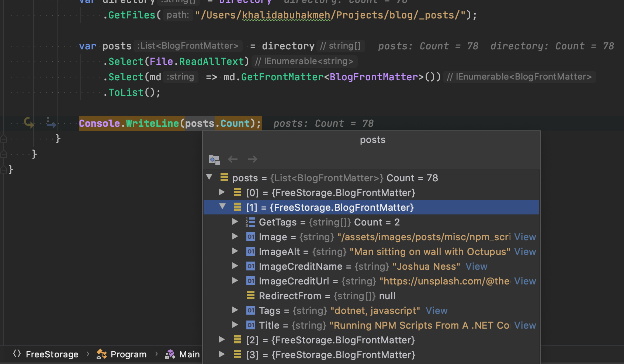Open View link for Title value
The height and width of the screenshot is (364, 624).
(x=525, y=325)
